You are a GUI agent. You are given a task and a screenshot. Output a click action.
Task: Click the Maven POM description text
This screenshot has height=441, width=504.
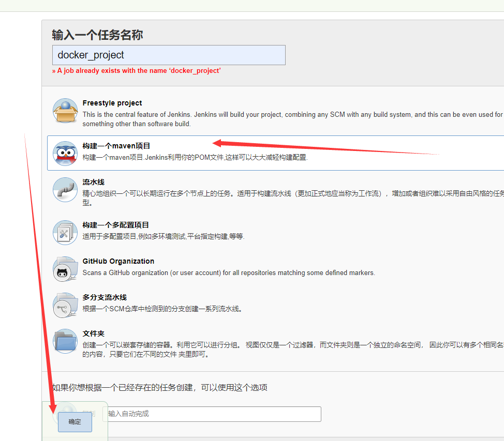click(x=195, y=157)
